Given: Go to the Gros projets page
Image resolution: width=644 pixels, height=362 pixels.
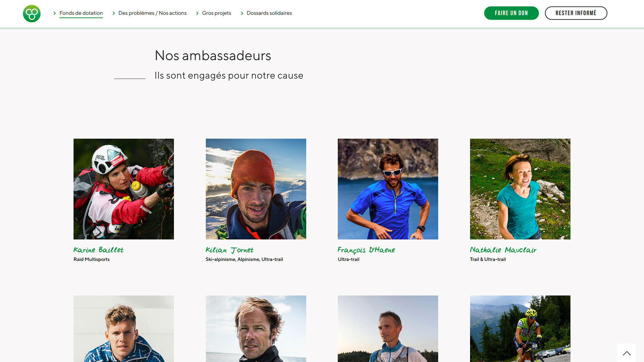Looking at the screenshot, I should click(216, 13).
